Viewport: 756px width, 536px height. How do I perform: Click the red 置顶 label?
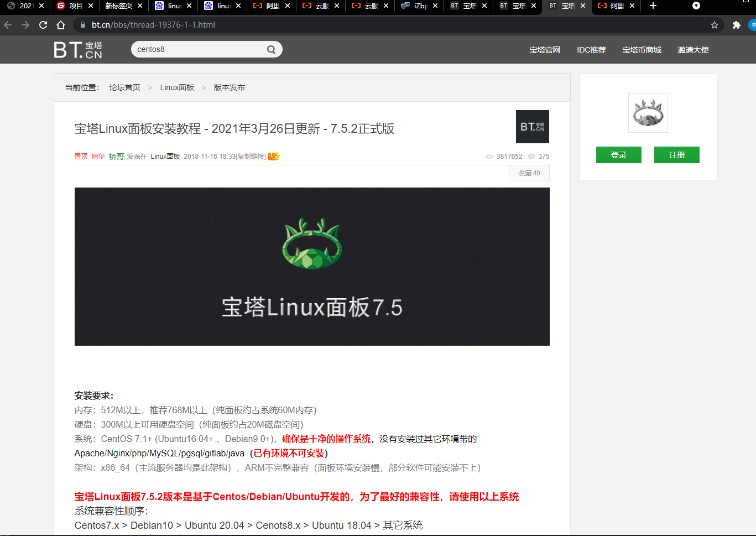[x=81, y=157]
